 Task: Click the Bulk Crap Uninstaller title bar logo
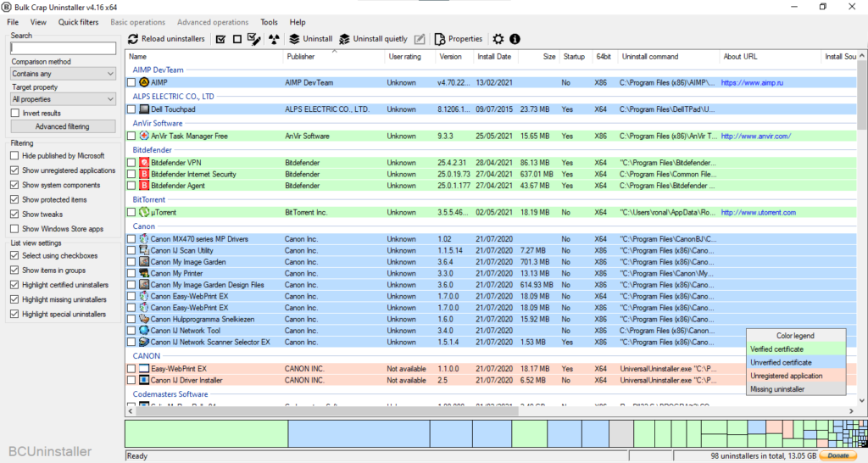pyautogui.click(x=7, y=7)
